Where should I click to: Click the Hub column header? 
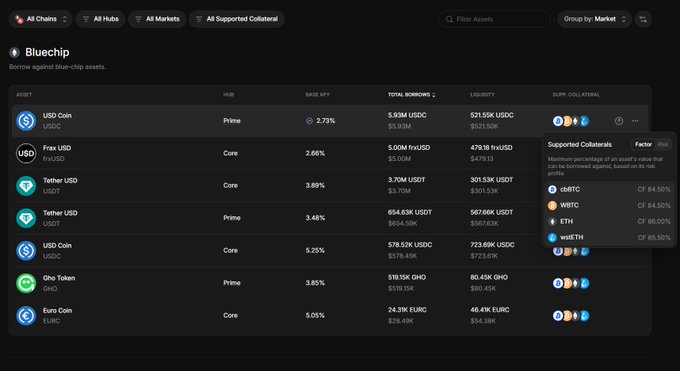(229, 95)
